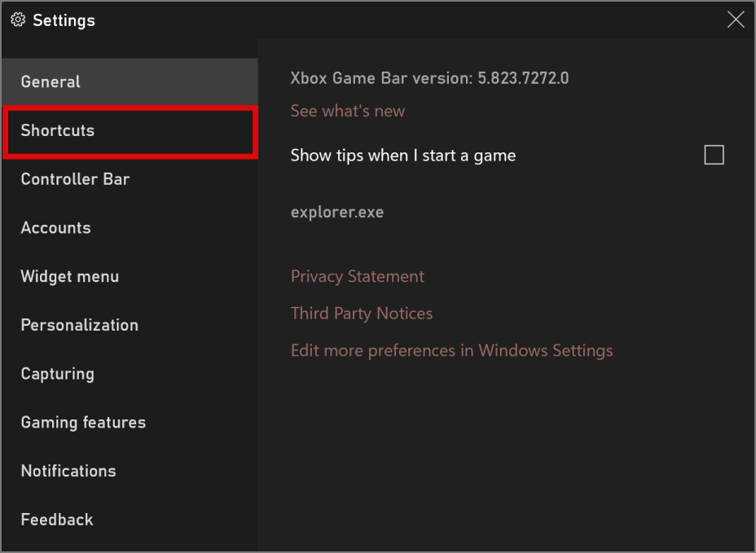Select Feedback in the sidebar
Image resolution: width=756 pixels, height=553 pixels.
click(57, 520)
